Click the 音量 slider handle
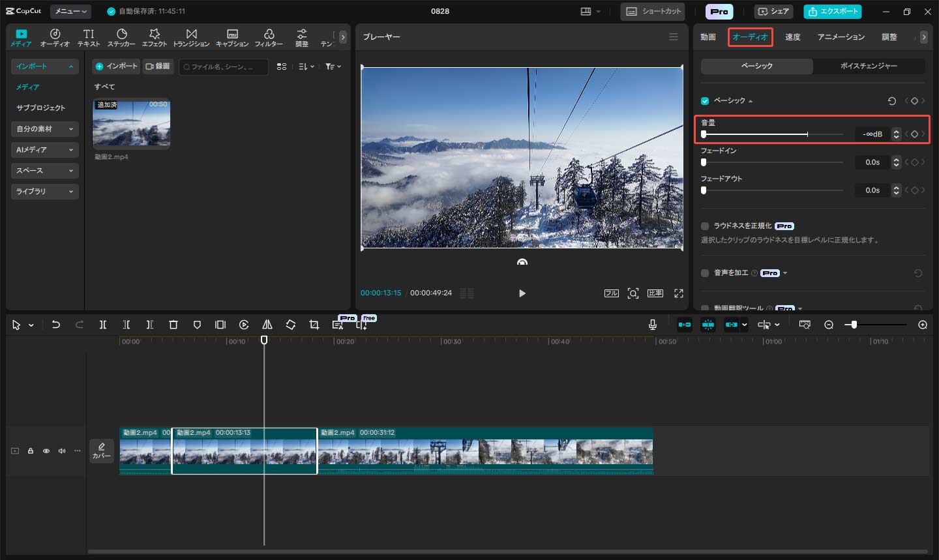 tap(704, 134)
